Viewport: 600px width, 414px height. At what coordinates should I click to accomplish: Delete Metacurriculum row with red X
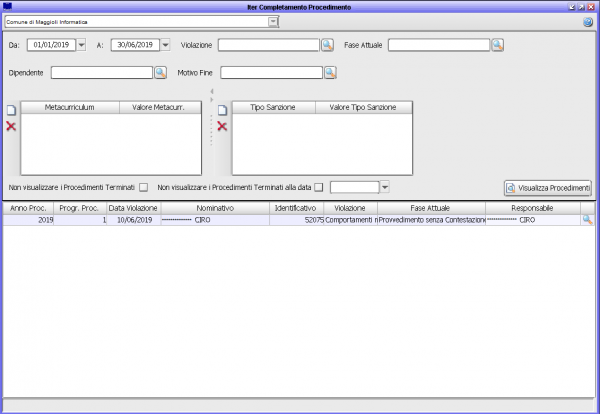pos(11,126)
